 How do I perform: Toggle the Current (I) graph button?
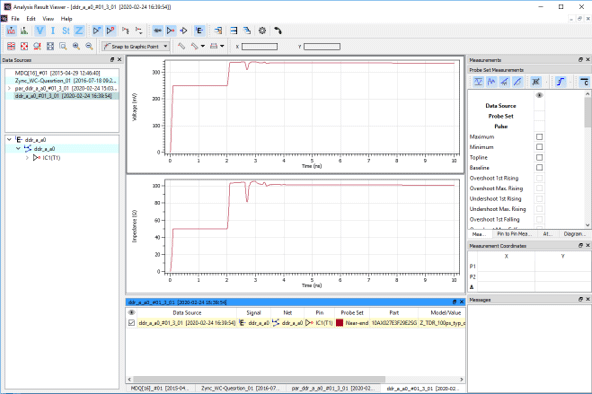53,31
